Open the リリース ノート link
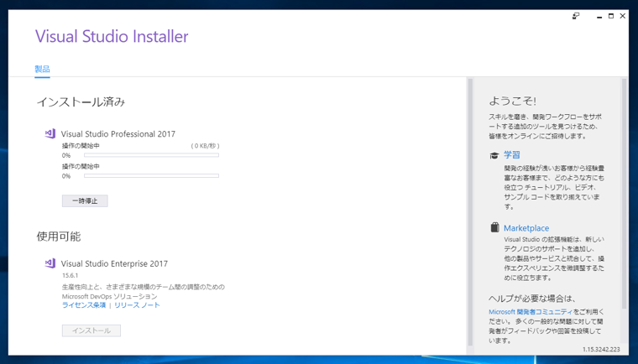Image resolution: width=638 pixels, height=364 pixels. coord(137,305)
